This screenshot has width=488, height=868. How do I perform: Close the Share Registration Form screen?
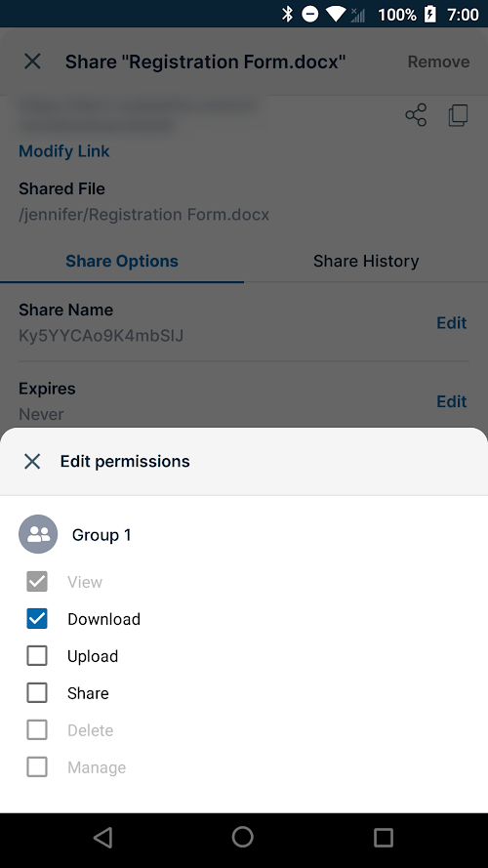coord(32,62)
